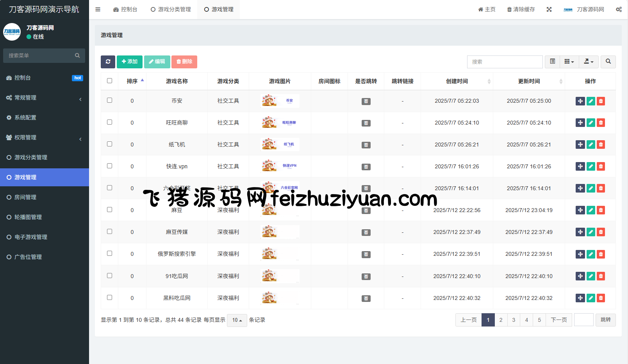Click the drag-move icon for 纸飞机 row
This screenshot has height=364, width=628.
tap(580, 145)
